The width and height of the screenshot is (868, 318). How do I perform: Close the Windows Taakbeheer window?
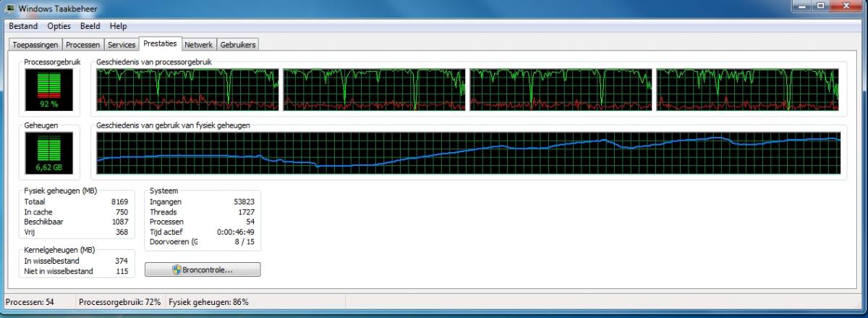click(846, 7)
